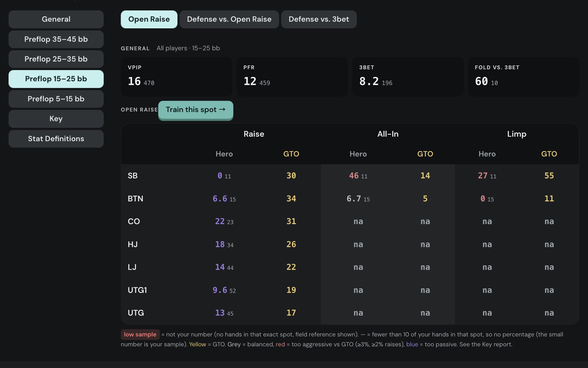Click the 3BET stat card

[x=408, y=77]
